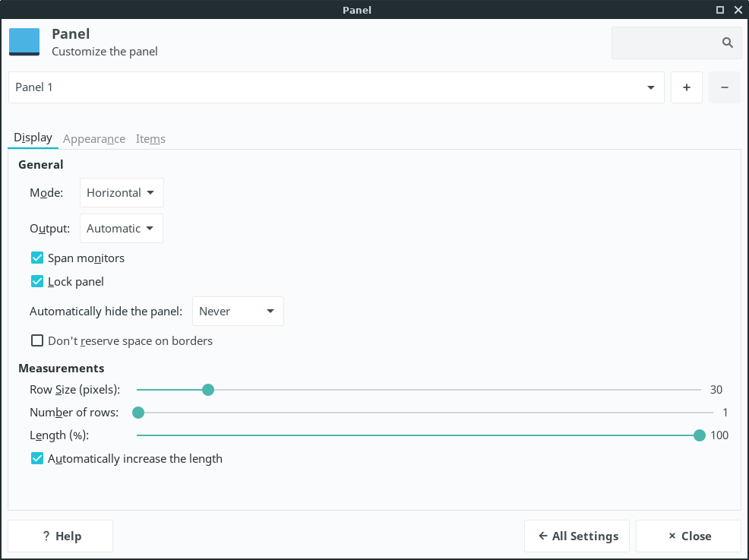Screen dimensions: 749x560
Task: Uncheck the Lock panel checkbox
Action: [37, 282]
